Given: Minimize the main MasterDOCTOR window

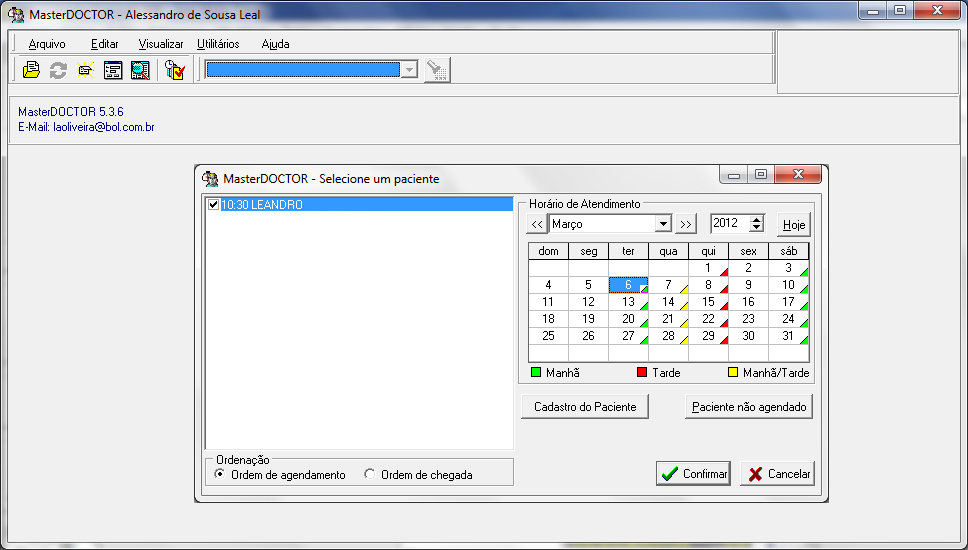Looking at the screenshot, I should click(872, 10).
